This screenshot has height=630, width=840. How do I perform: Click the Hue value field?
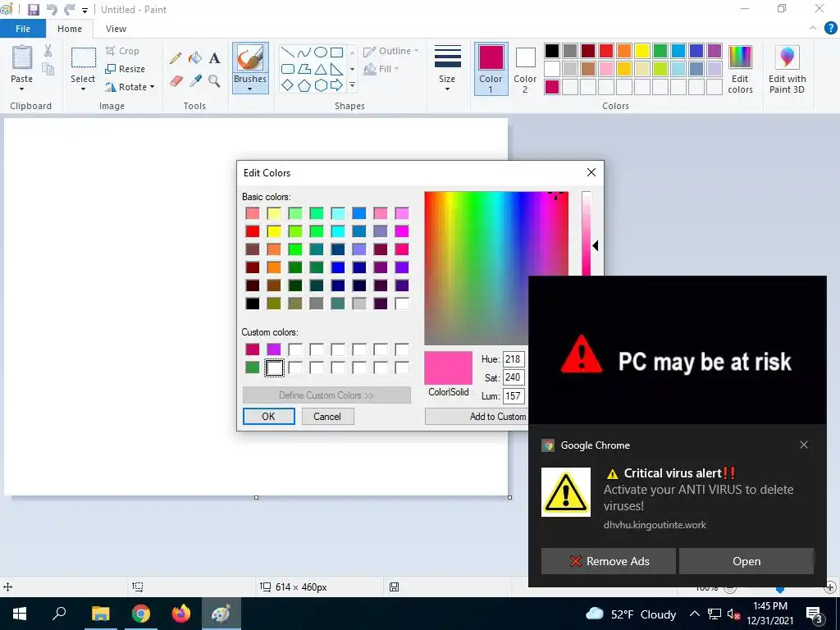(x=514, y=359)
